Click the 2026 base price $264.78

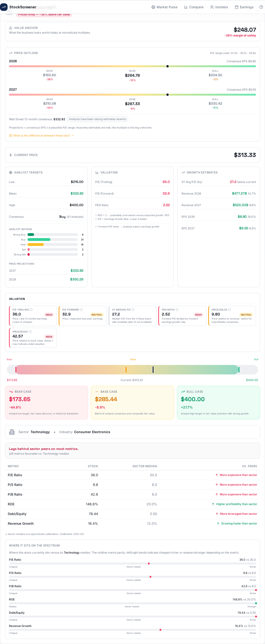132,75
